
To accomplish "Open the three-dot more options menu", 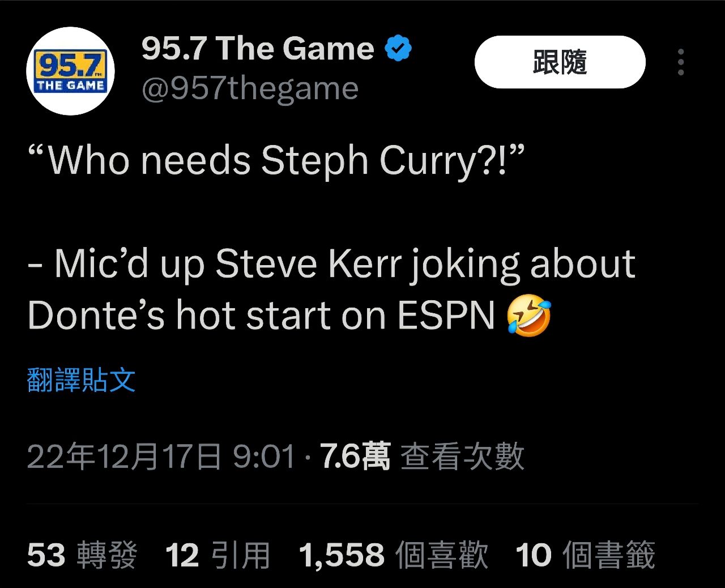I will coord(680,62).
